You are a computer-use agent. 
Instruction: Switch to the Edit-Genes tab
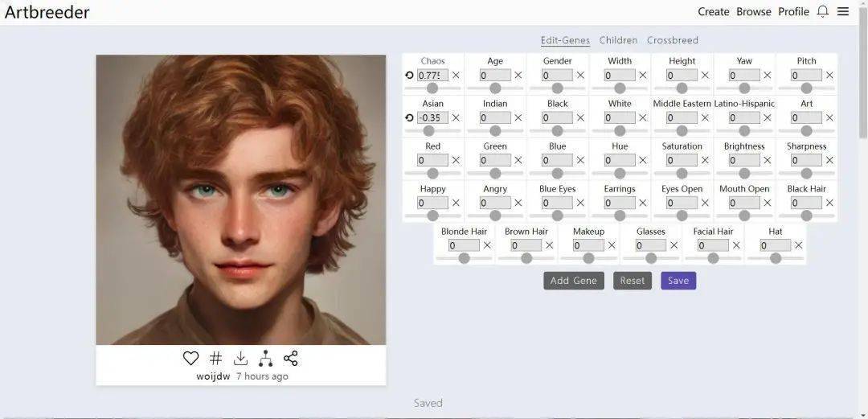click(565, 40)
